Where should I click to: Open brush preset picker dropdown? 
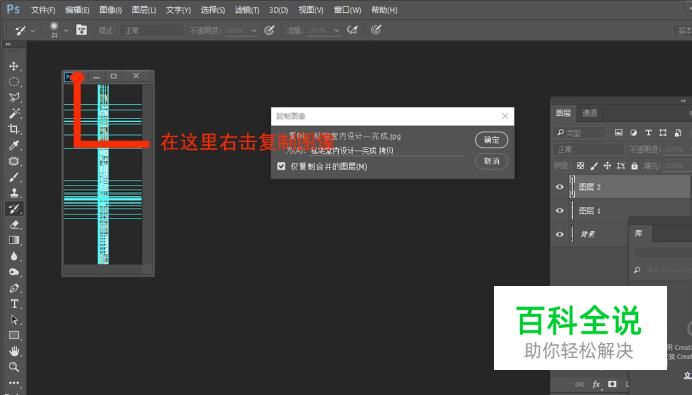coord(66,30)
